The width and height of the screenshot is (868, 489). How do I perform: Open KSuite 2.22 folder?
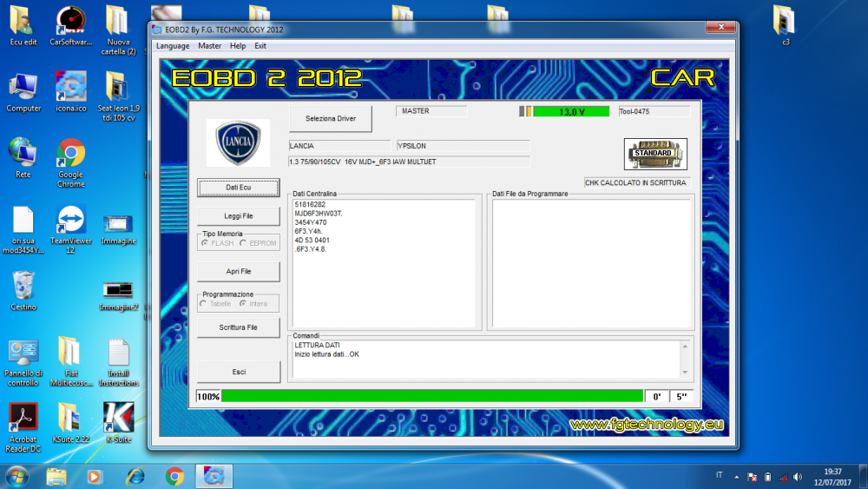(x=71, y=423)
